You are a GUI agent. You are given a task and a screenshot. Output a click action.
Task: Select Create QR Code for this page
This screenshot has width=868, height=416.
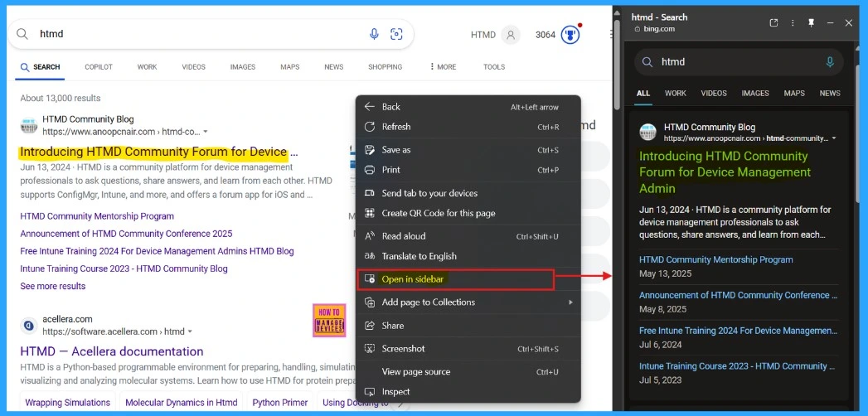click(468, 213)
